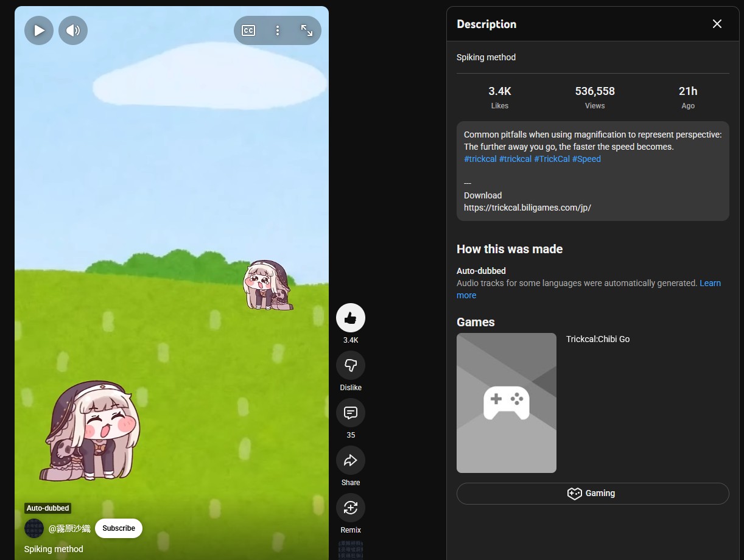
Task: Open the comments with 35 replies
Action: point(351,413)
